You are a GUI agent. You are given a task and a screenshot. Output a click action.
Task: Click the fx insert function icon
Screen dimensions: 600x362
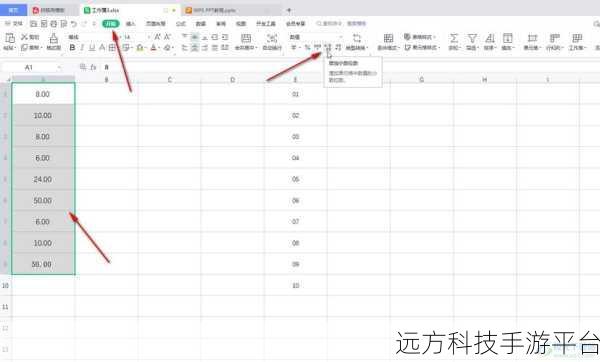click(93, 67)
